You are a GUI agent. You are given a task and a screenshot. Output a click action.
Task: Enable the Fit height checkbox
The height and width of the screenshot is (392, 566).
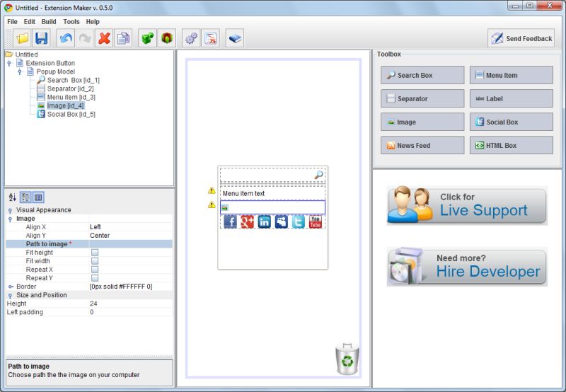(x=94, y=253)
